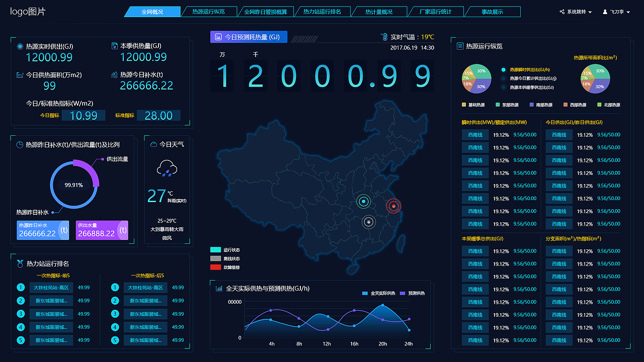Select the 热源本供暖季供出比(GJ) radio option

(504, 87)
